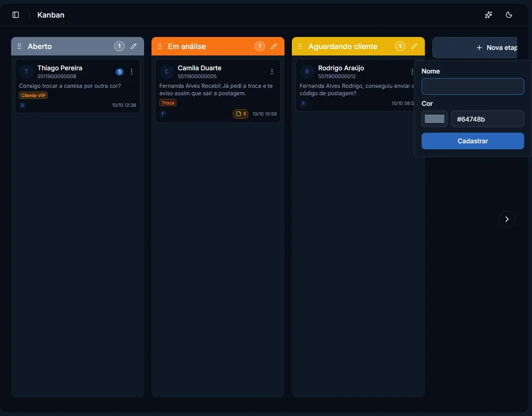This screenshot has width=532, height=416.
Task: Click timestamp 10/10 12:36
Action: (x=124, y=105)
